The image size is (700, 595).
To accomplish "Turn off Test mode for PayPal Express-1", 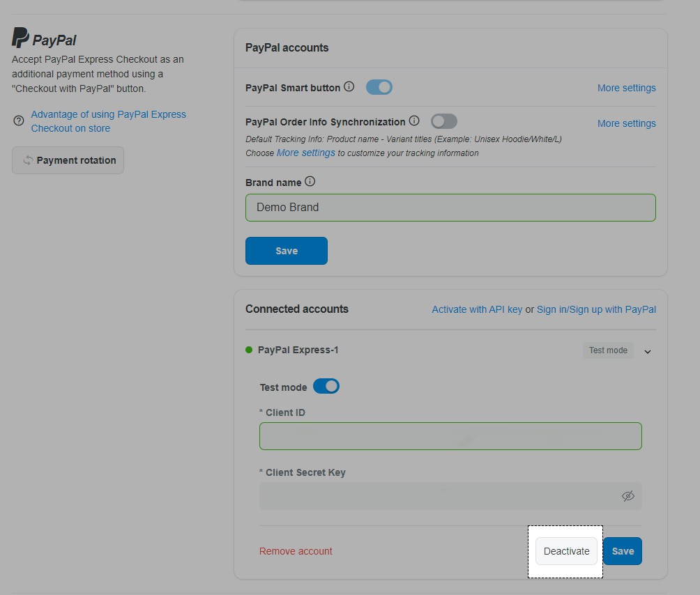I will [x=326, y=386].
